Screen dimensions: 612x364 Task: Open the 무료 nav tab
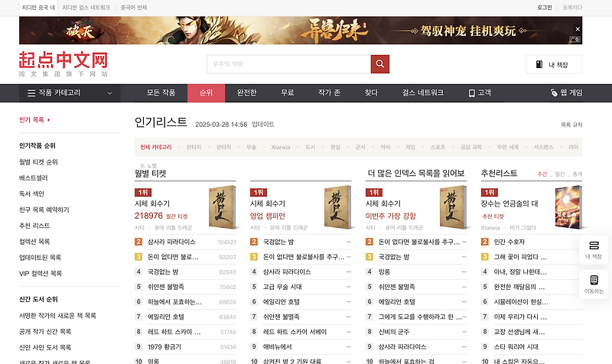click(288, 93)
